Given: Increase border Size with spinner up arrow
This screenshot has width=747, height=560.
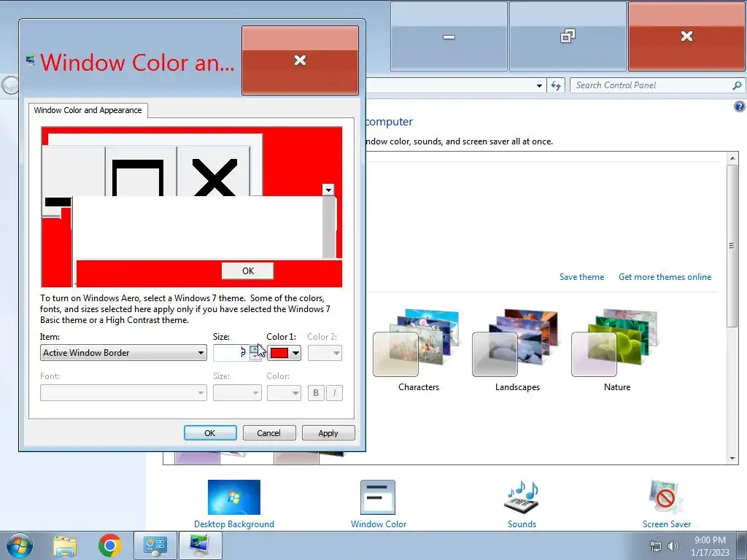Looking at the screenshot, I should [255, 349].
